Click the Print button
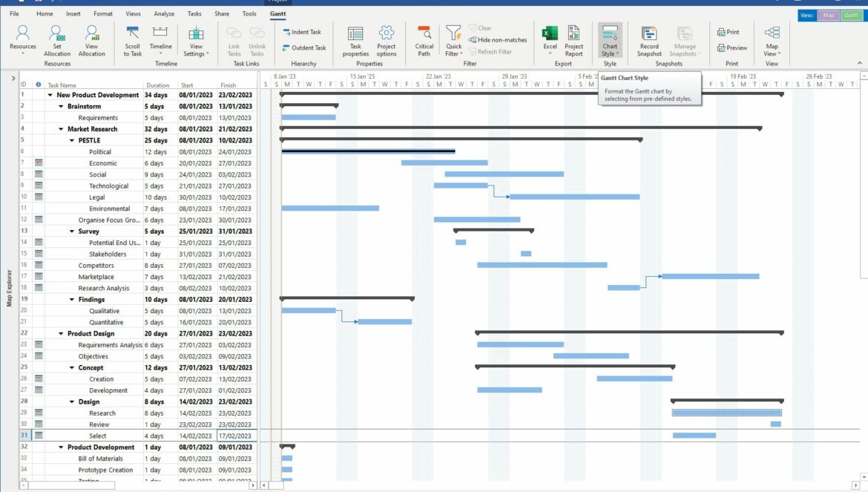The image size is (868, 492). coord(728,33)
